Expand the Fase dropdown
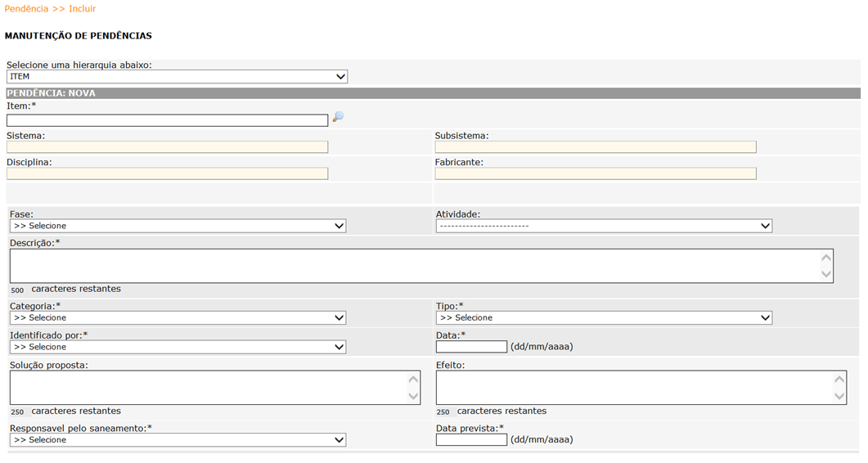Viewport: 868px width, 463px height. (178, 226)
